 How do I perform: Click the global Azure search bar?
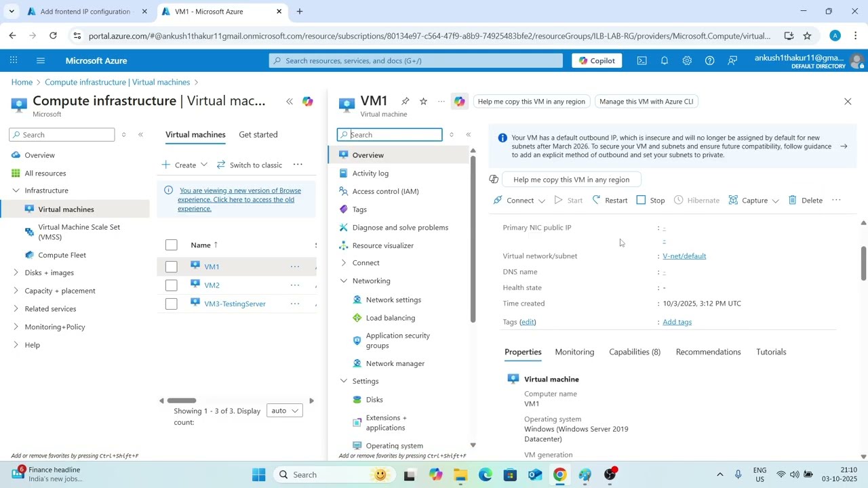pyautogui.click(x=416, y=60)
